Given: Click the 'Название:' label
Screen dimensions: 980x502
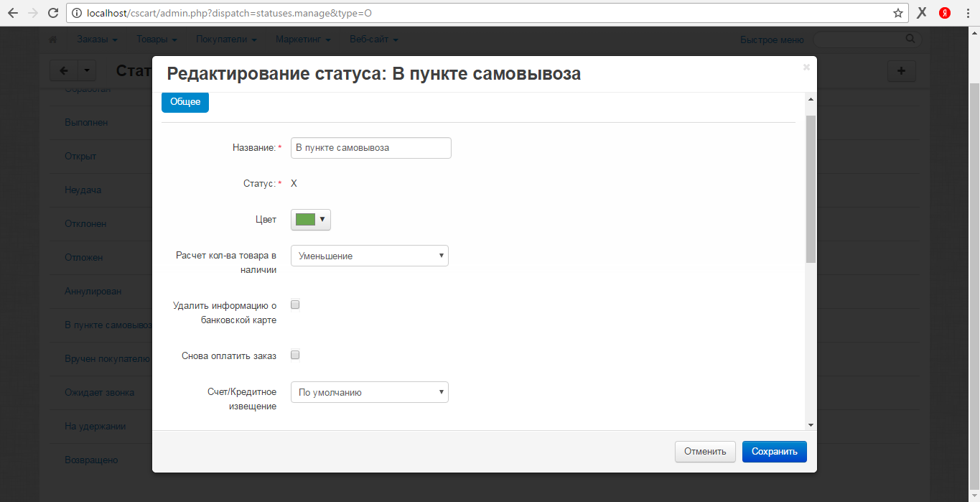Looking at the screenshot, I should [254, 148].
